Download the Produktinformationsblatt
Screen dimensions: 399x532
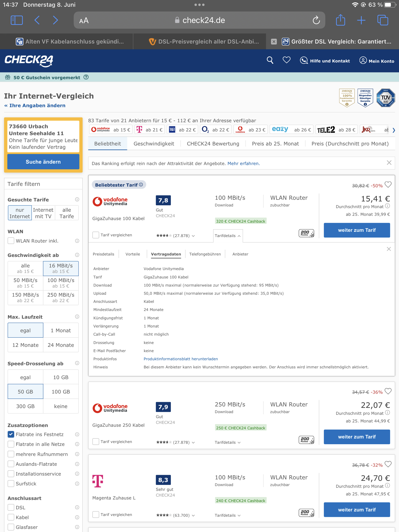coord(181,359)
